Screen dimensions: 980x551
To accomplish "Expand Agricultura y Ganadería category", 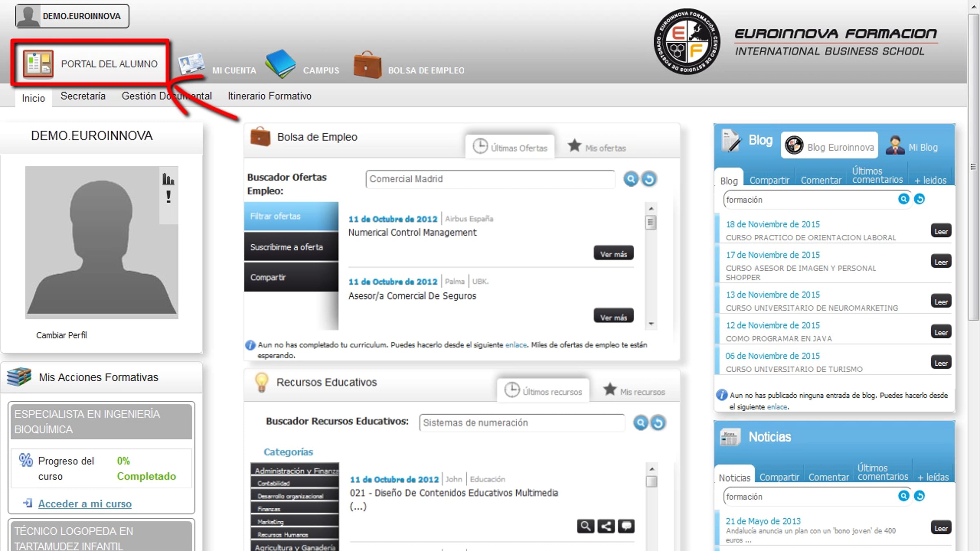I will 295,547.
